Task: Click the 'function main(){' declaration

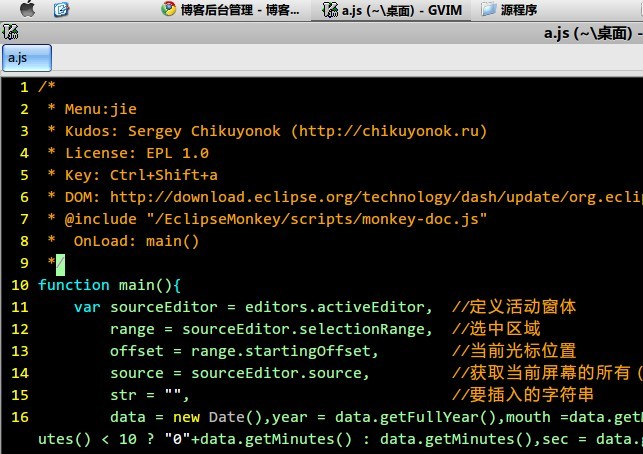Action: coord(109,285)
